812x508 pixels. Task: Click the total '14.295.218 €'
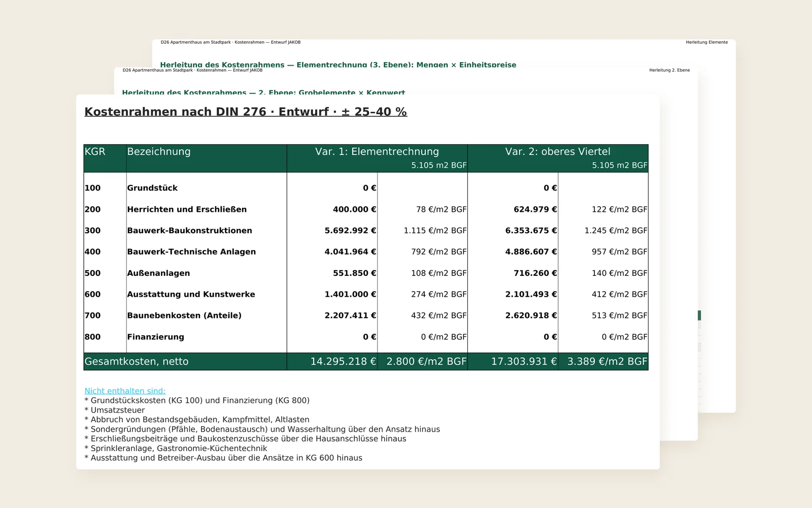(x=343, y=362)
